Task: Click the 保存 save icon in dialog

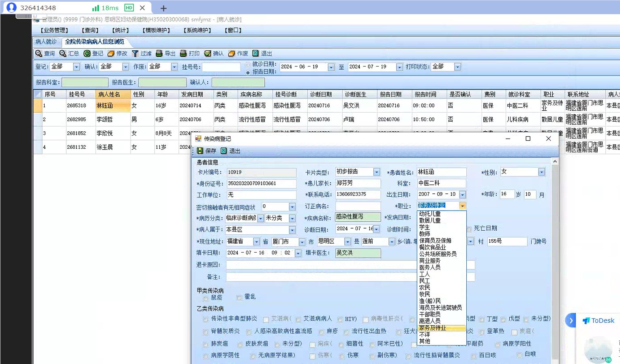Action: (200, 151)
